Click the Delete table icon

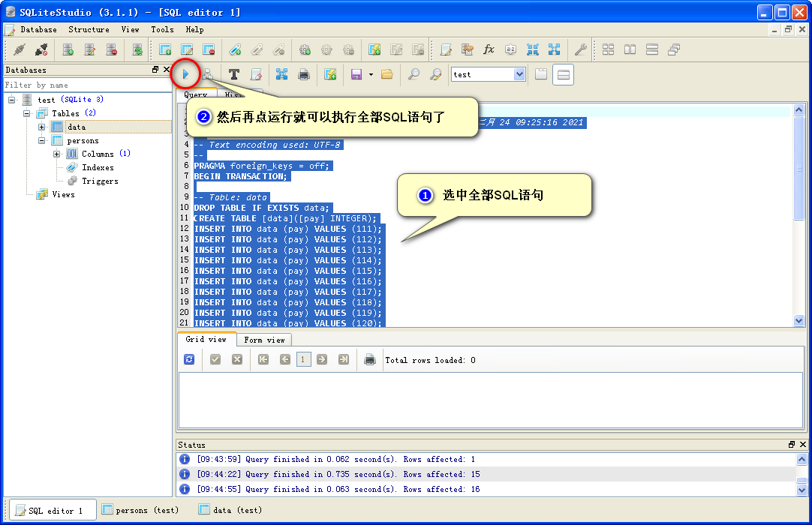coord(209,49)
